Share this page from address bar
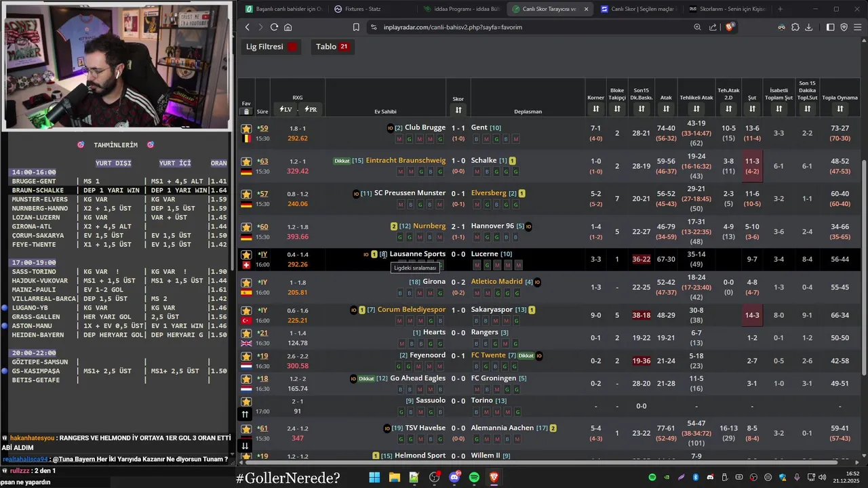Viewport: 868px width, 488px height. 713,27
